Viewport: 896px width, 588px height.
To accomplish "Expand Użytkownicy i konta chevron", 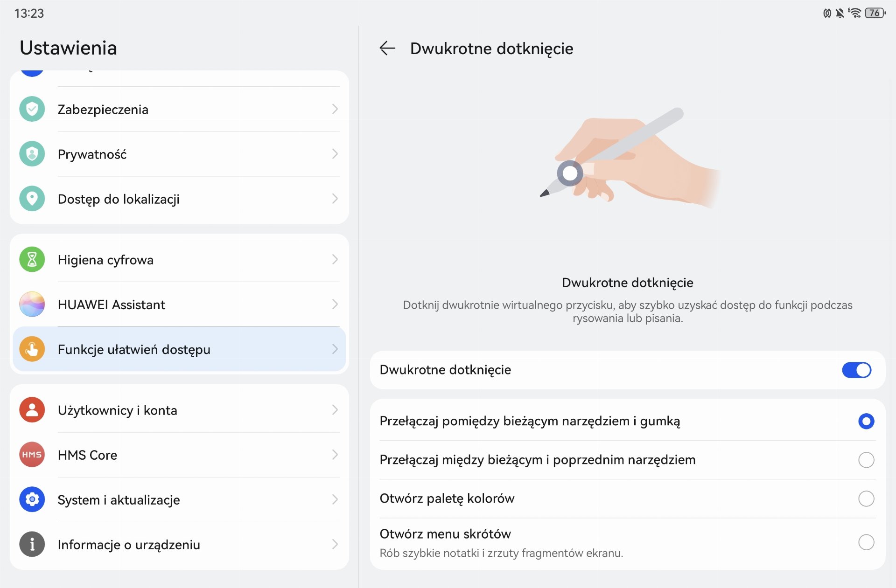I will tap(335, 410).
